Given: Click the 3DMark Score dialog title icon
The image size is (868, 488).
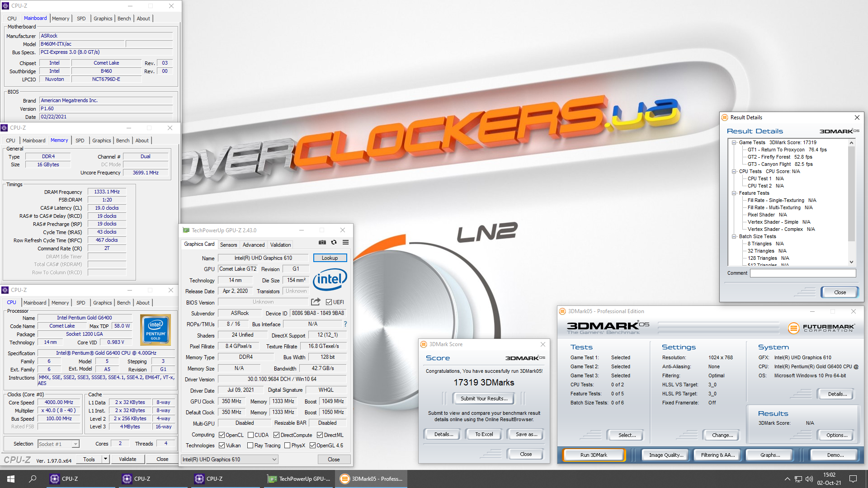Looking at the screenshot, I should coord(424,344).
